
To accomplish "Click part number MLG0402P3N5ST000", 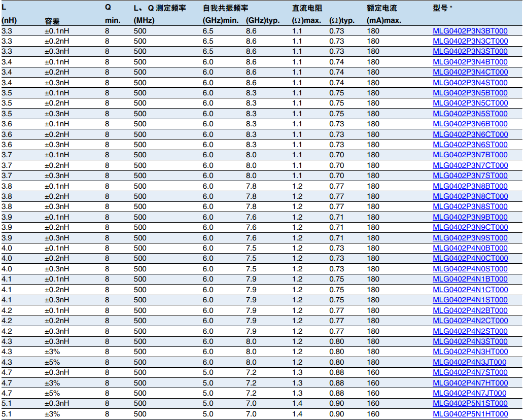I will pyautogui.click(x=470, y=114).
